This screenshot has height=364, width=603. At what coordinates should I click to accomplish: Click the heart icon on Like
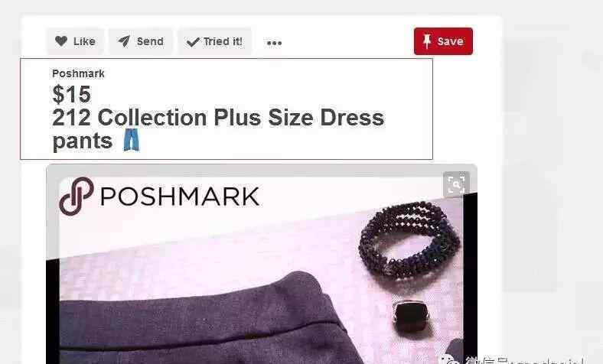tap(60, 41)
